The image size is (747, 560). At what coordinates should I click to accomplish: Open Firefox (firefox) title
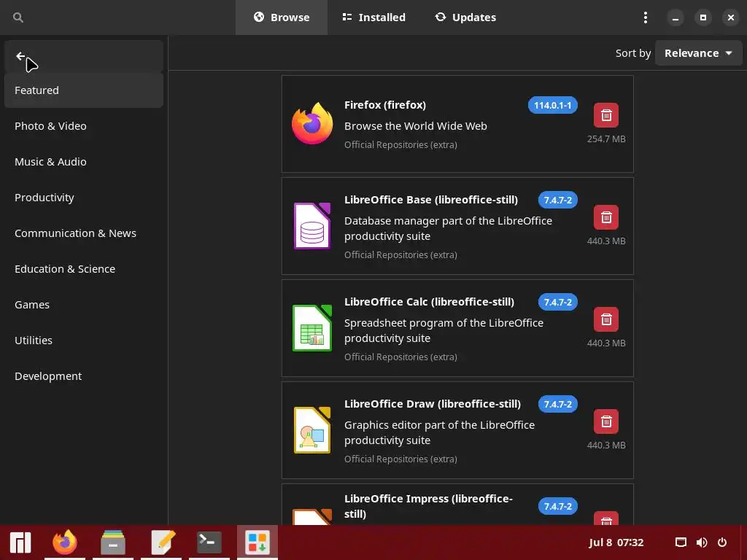click(385, 105)
